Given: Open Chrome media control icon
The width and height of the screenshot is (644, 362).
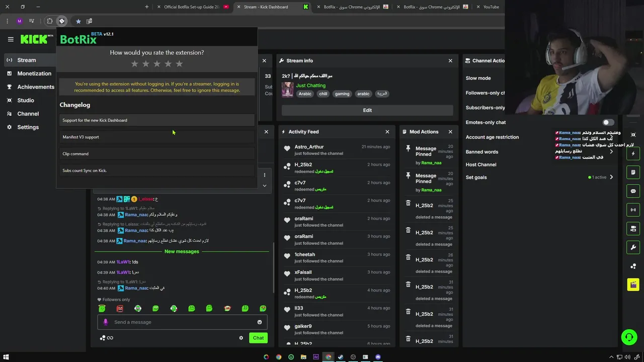Looking at the screenshot, I should tap(32, 21).
